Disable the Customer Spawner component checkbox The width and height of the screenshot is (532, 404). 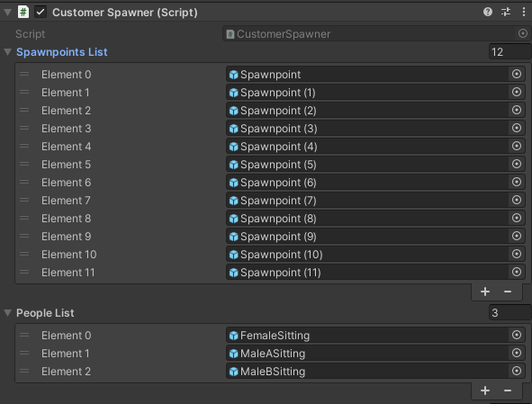click(41, 13)
